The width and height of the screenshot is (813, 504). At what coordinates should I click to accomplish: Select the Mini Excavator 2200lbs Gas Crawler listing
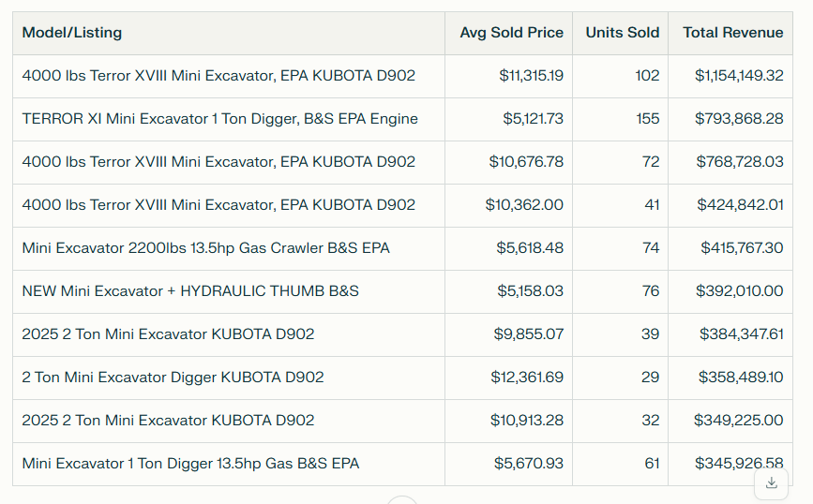(205, 248)
